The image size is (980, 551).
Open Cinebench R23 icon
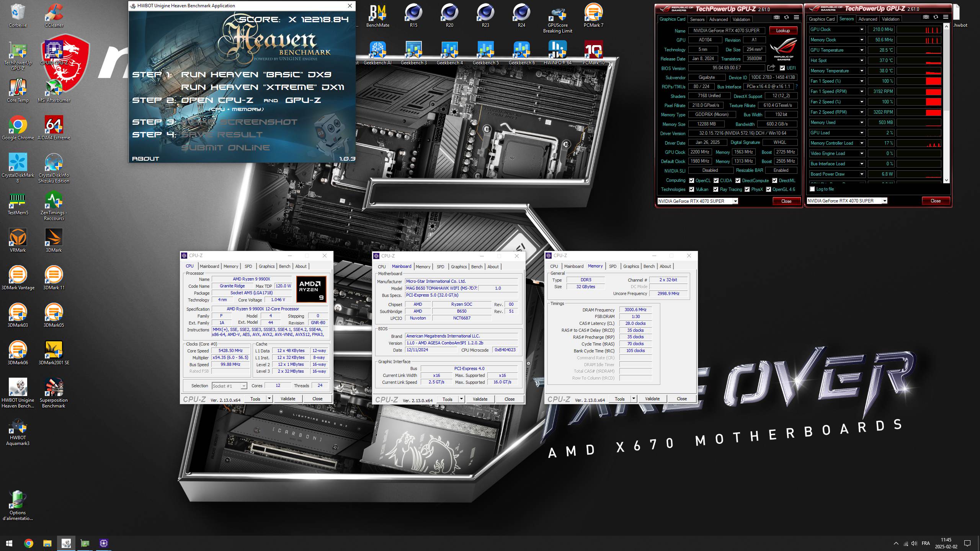tap(485, 16)
